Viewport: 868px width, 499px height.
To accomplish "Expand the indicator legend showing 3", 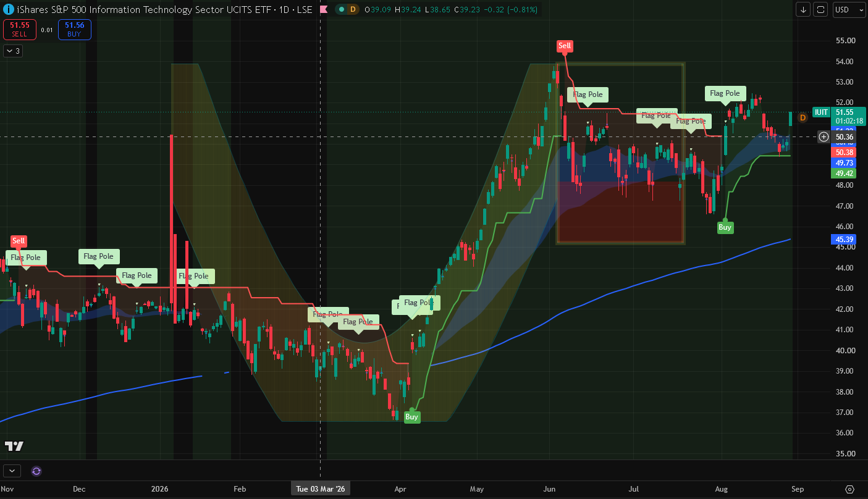I will (13, 51).
